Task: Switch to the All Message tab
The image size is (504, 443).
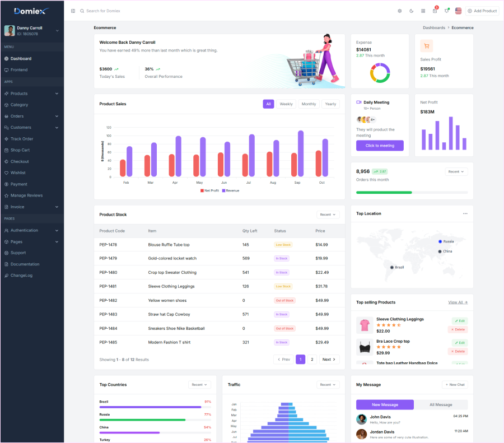Action: [x=441, y=404]
